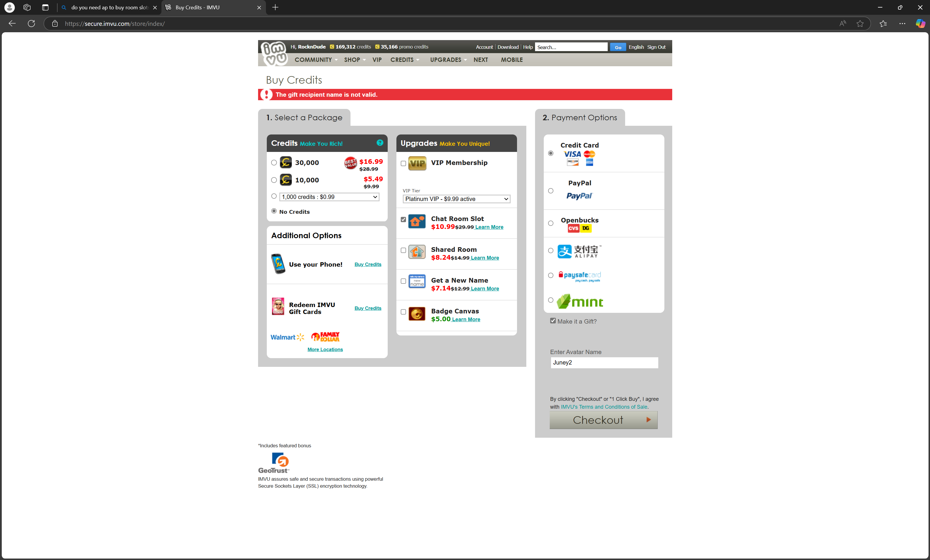Image resolution: width=930 pixels, height=560 pixels.
Task: Open Shared Room Learn More link
Action: tap(485, 258)
